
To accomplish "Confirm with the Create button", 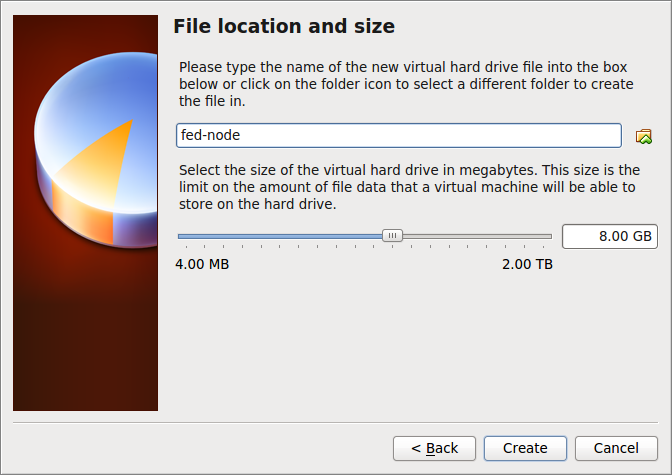I will [525, 448].
